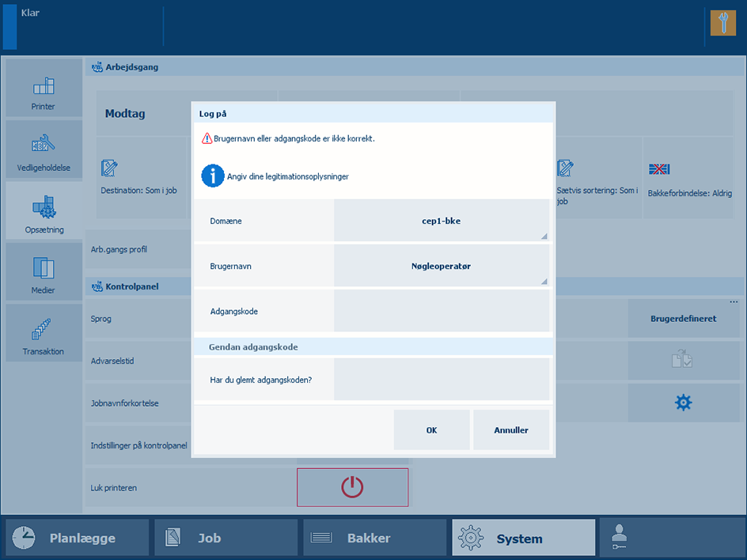Viewport: 747px width, 560px height.
Task: Open the Brugerdefineret language selector
Action: click(683, 318)
